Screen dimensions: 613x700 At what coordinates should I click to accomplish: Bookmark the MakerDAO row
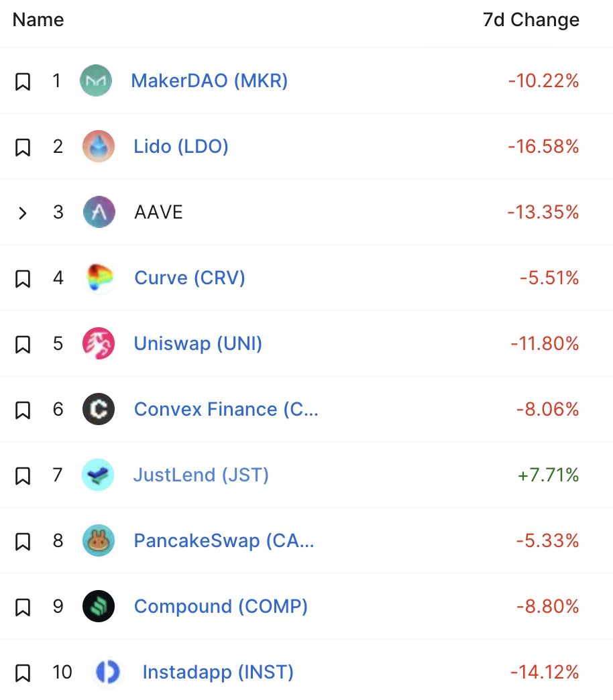[x=23, y=82]
